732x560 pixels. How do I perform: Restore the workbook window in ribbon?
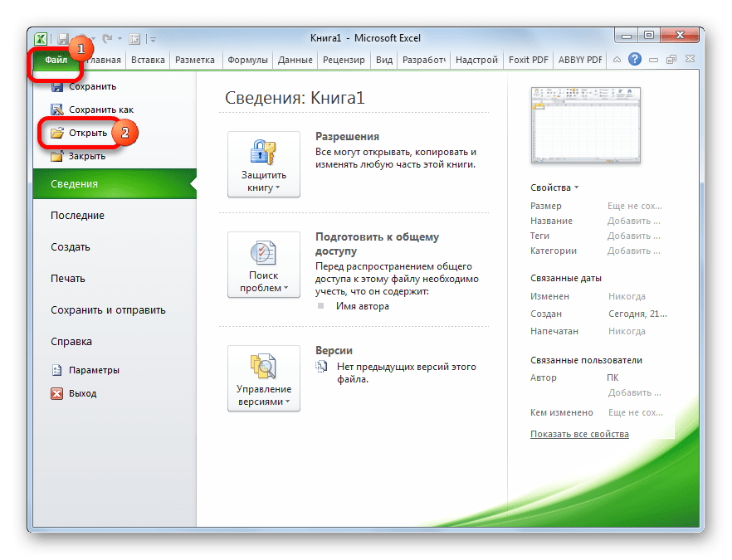click(671, 59)
